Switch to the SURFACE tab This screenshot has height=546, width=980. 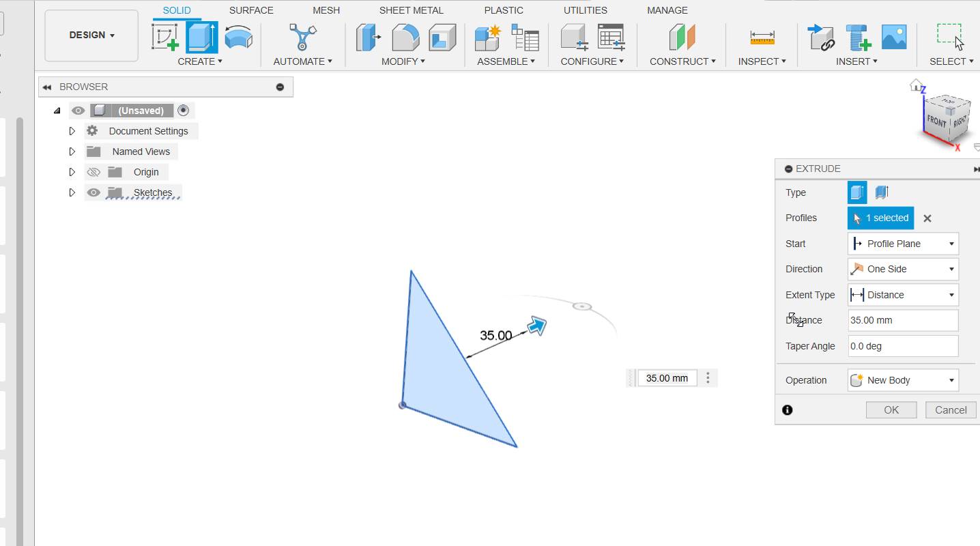pyautogui.click(x=251, y=10)
